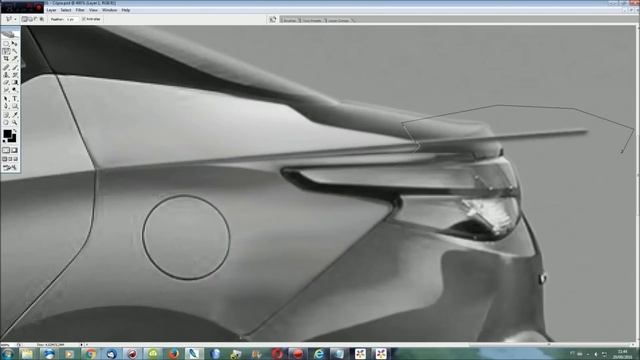
Task: Set Full Screen Mode
Action: click(x=16, y=159)
